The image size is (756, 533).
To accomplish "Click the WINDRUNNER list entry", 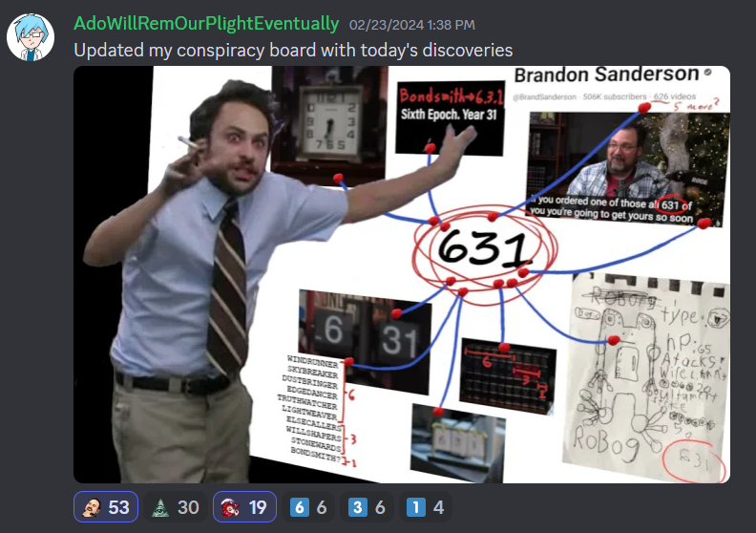I will pyautogui.click(x=312, y=362).
